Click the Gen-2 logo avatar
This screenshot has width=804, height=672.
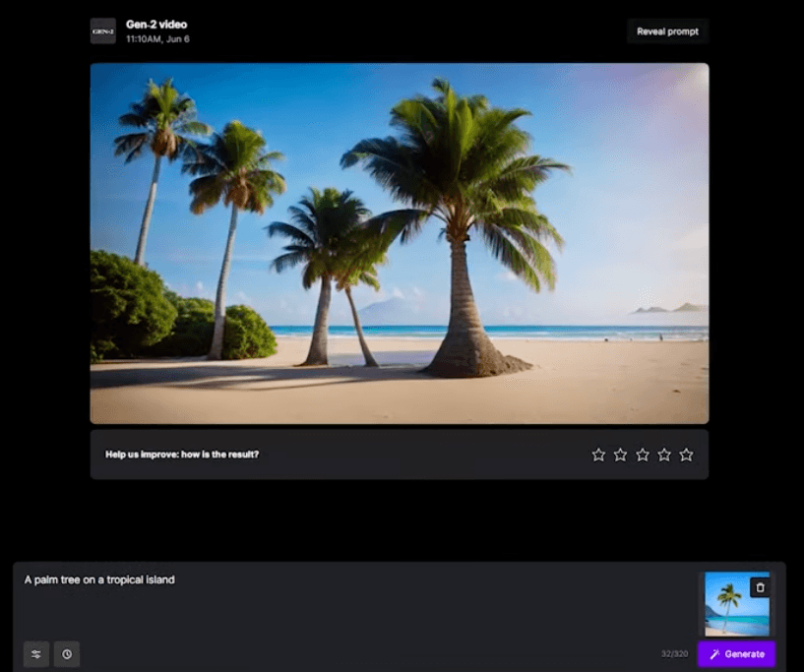tap(102, 31)
